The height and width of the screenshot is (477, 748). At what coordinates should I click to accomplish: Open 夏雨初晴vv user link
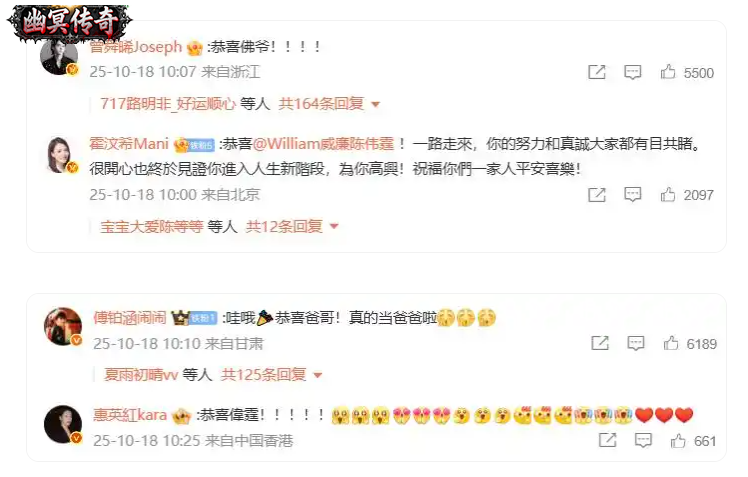point(141,375)
